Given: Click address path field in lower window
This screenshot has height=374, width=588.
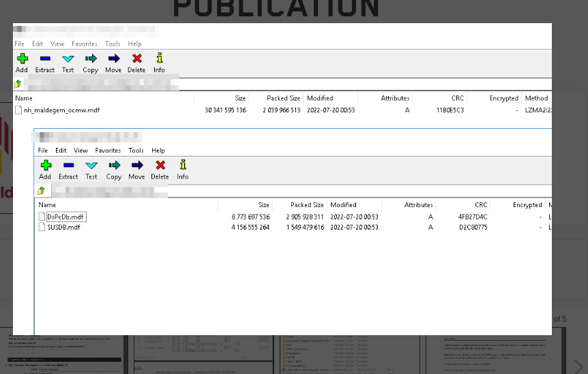Looking at the screenshot, I should (300, 191).
